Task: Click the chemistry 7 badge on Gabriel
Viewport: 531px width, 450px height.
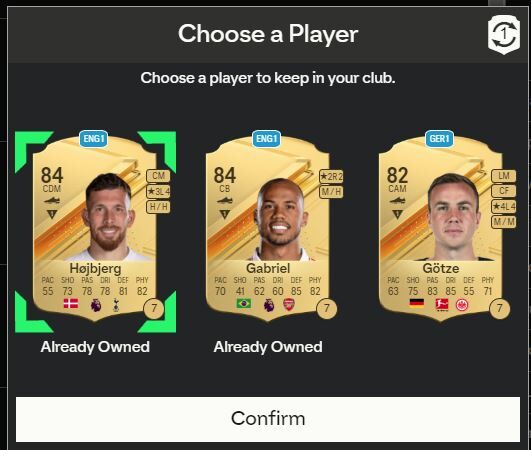Action: click(326, 308)
